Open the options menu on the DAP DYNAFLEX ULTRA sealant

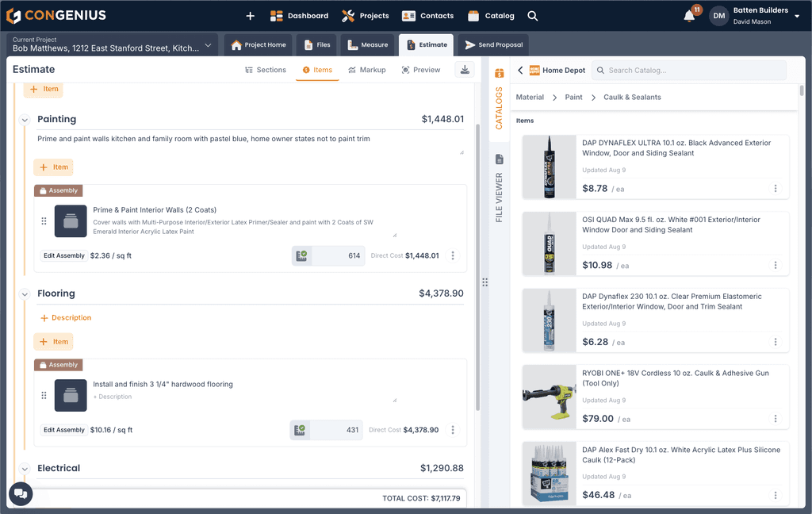tap(776, 189)
